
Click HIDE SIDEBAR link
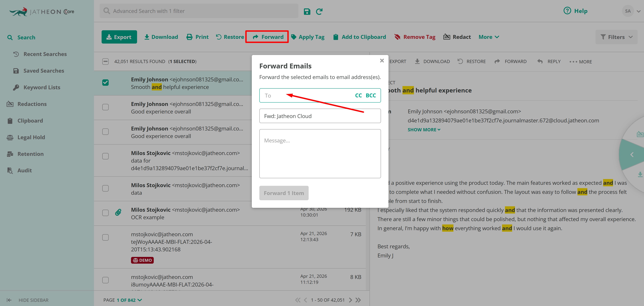(33, 300)
